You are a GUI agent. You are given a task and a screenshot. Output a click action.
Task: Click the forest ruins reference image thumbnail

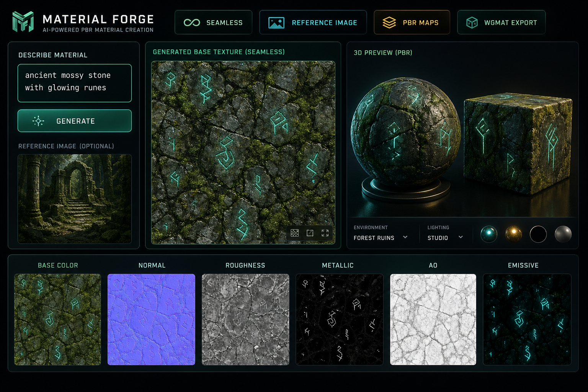click(75, 199)
